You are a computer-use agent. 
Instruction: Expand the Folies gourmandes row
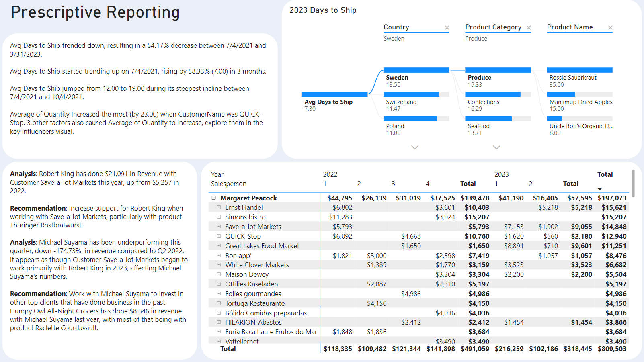pos(219,294)
